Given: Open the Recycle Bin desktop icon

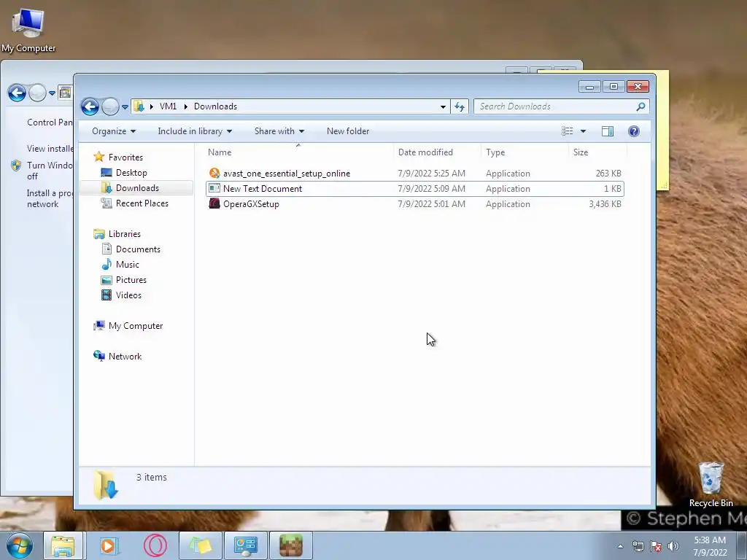Looking at the screenshot, I should (711, 483).
